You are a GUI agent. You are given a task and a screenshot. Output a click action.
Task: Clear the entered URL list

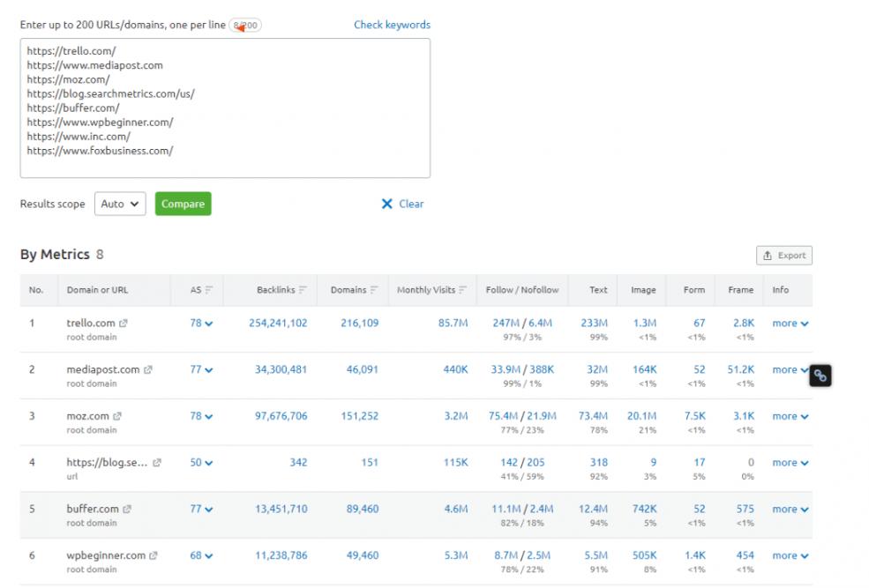[402, 204]
